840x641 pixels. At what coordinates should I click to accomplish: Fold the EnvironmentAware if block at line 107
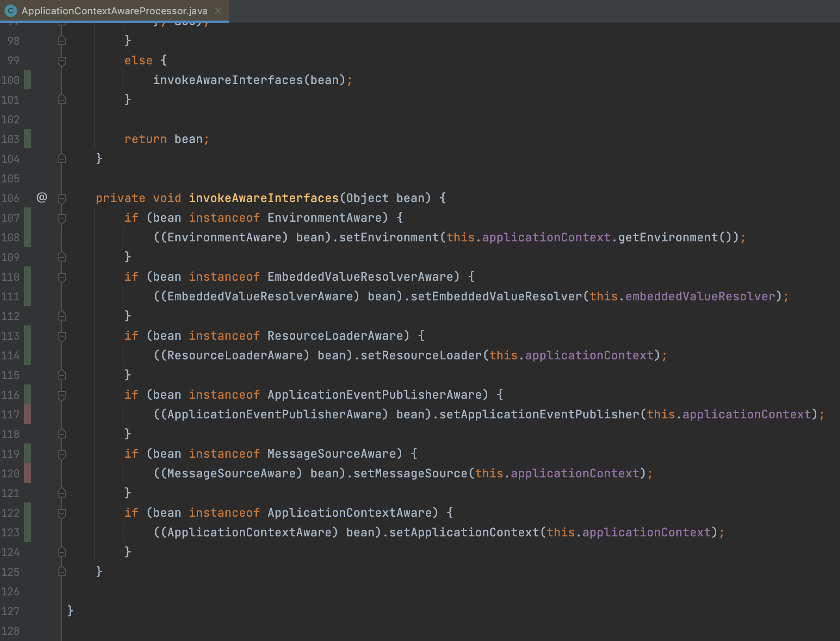click(x=62, y=218)
